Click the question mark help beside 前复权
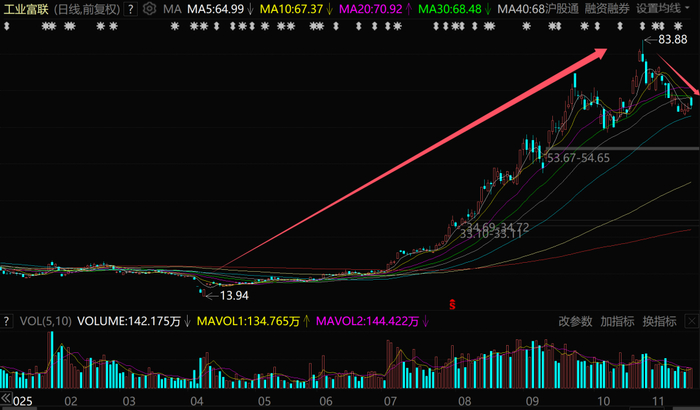Image resolution: width=700 pixels, height=410 pixels. click(130, 9)
